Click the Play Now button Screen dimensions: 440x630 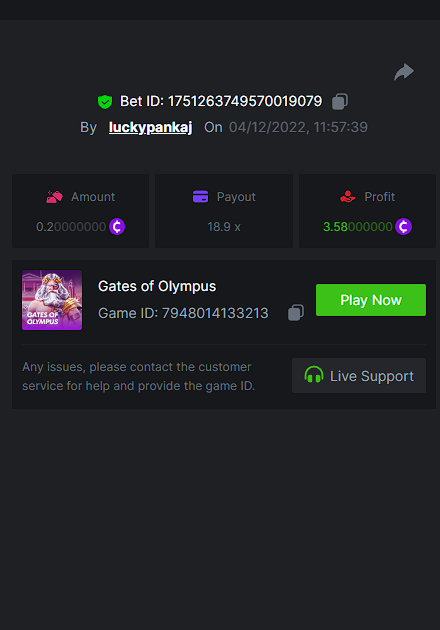[371, 300]
